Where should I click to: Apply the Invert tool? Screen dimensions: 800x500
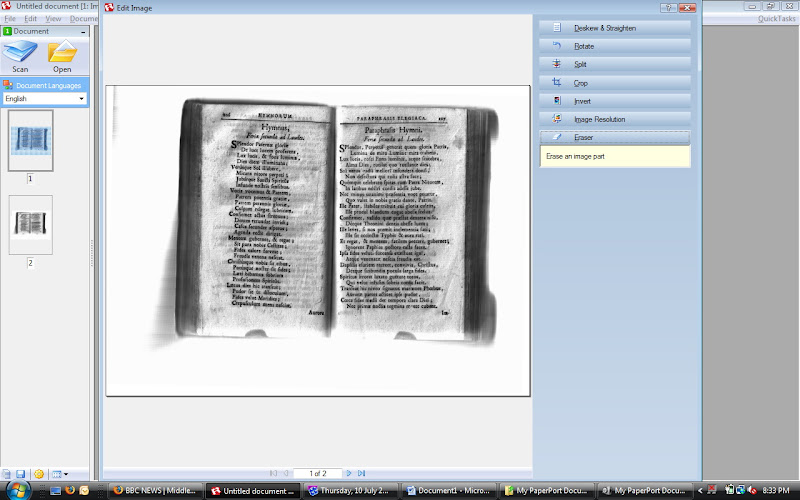614,100
